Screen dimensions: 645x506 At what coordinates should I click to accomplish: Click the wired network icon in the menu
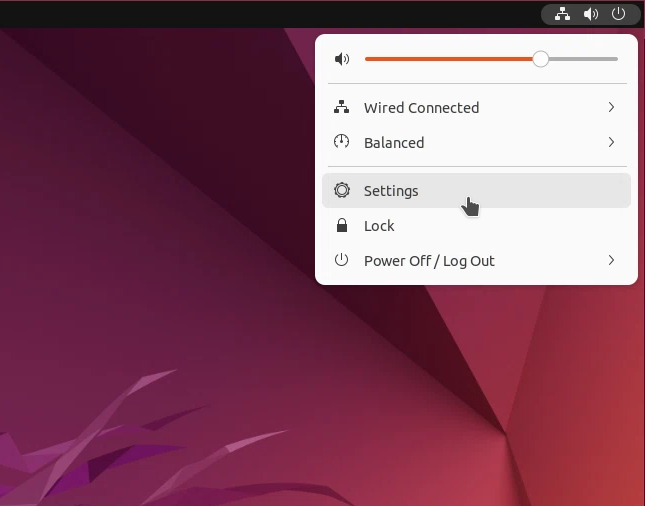click(342, 108)
